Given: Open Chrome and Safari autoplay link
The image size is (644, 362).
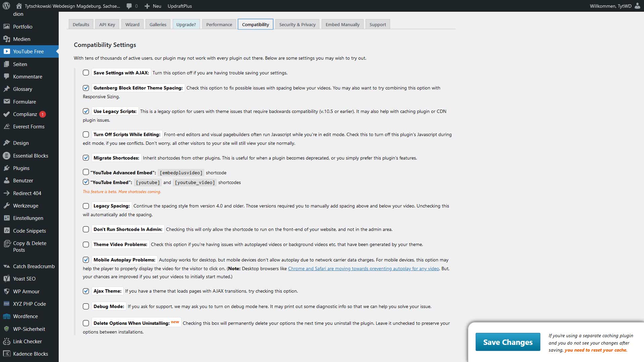Looking at the screenshot, I should pyautogui.click(x=364, y=268).
